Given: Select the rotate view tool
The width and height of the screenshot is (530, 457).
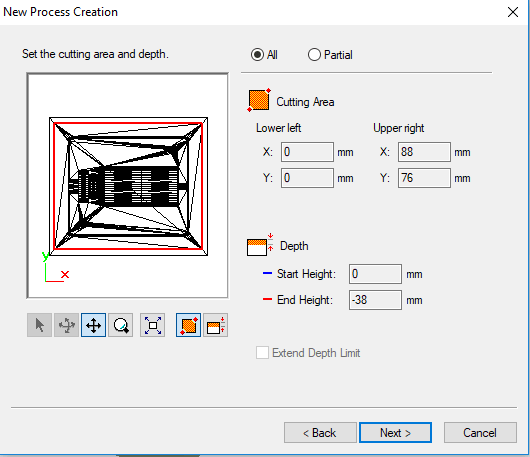Looking at the screenshot, I should pos(67,325).
